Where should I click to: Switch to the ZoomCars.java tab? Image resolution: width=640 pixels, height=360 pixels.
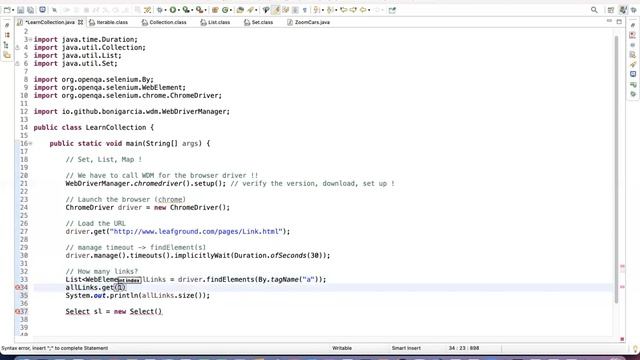point(308,22)
